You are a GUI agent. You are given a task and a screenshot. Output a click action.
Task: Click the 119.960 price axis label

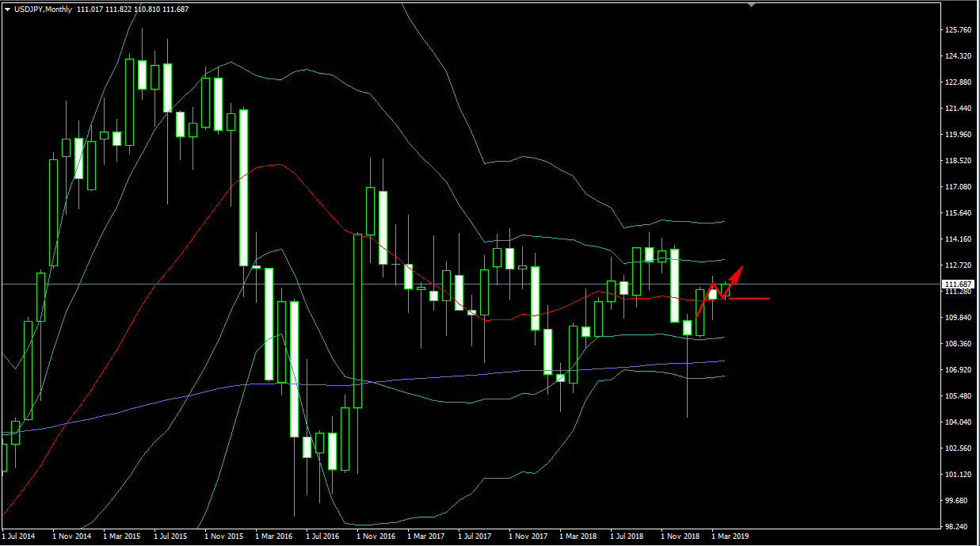click(958, 135)
